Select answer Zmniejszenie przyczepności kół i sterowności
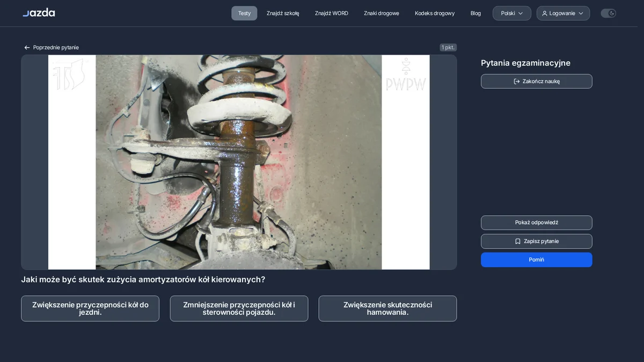The width and height of the screenshot is (644, 362). [x=239, y=308]
